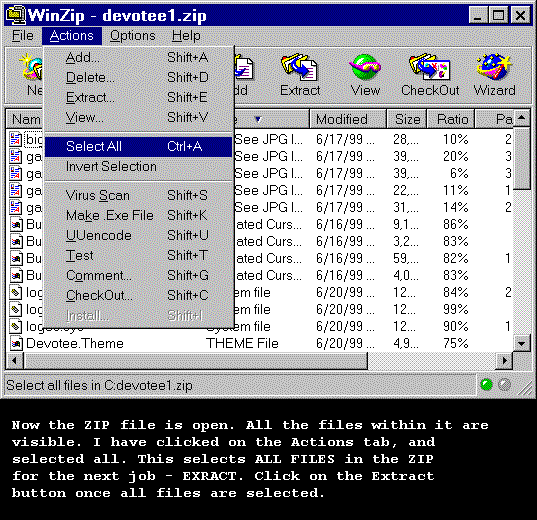Open the CheckOut toolbar icon
The image size is (537, 520).
pos(430,75)
